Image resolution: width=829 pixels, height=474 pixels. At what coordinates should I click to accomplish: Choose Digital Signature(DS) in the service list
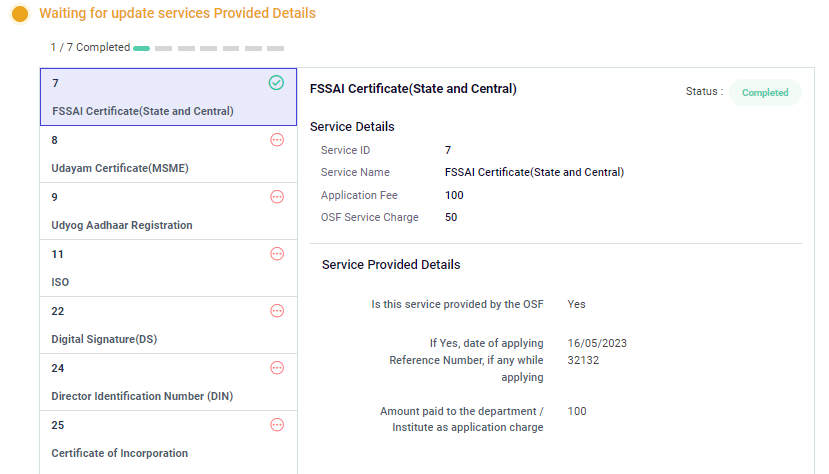tap(104, 339)
